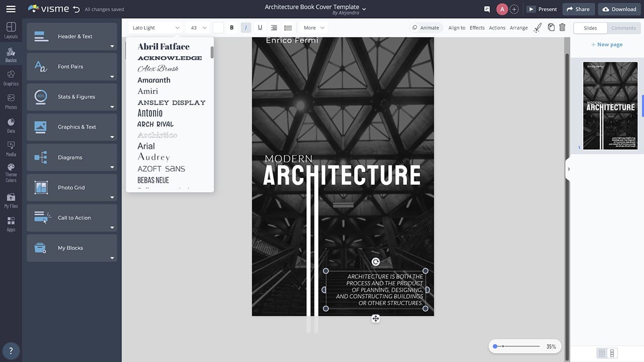Click the Download button
Viewport: 644px width, 362px height.
[619, 9]
